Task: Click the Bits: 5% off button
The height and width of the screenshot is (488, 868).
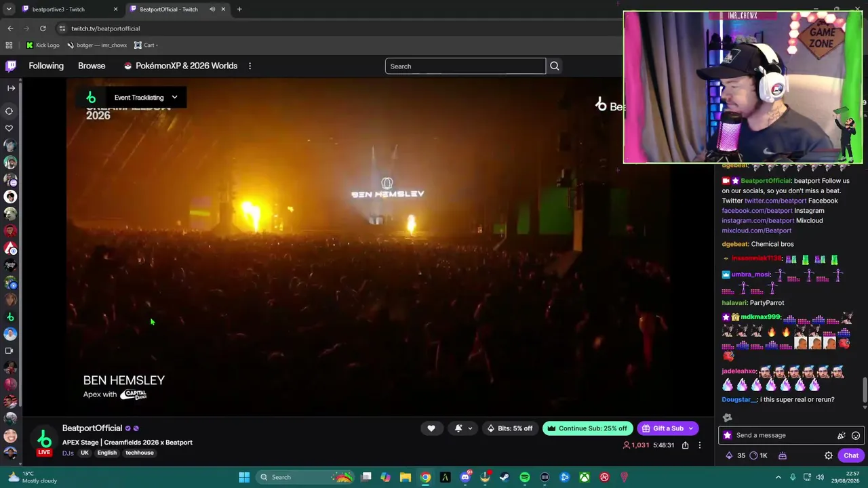Action: [509, 428]
